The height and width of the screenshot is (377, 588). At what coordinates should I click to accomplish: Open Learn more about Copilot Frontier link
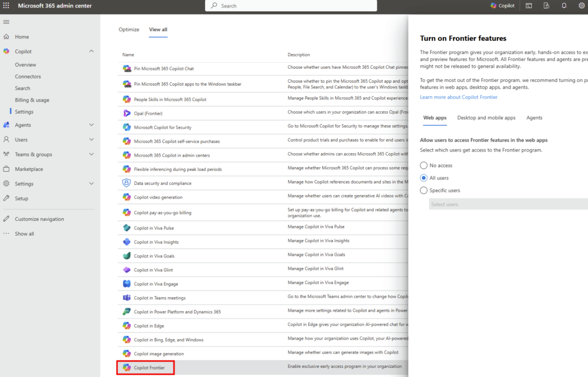click(458, 97)
